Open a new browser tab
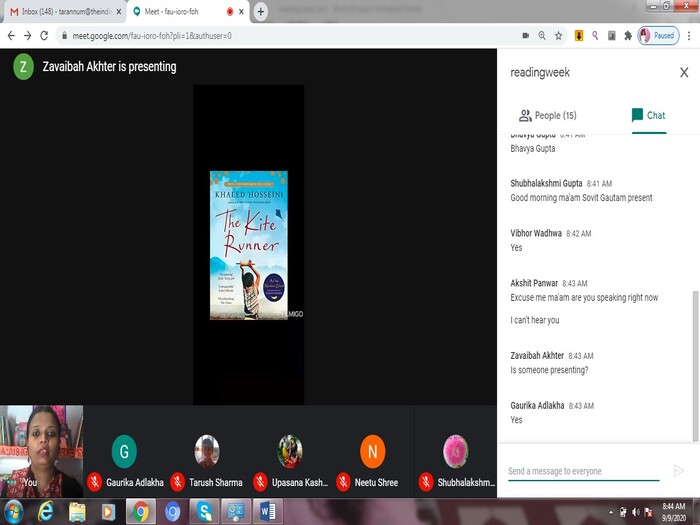This screenshot has height=525, width=700. [x=261, y=12]
